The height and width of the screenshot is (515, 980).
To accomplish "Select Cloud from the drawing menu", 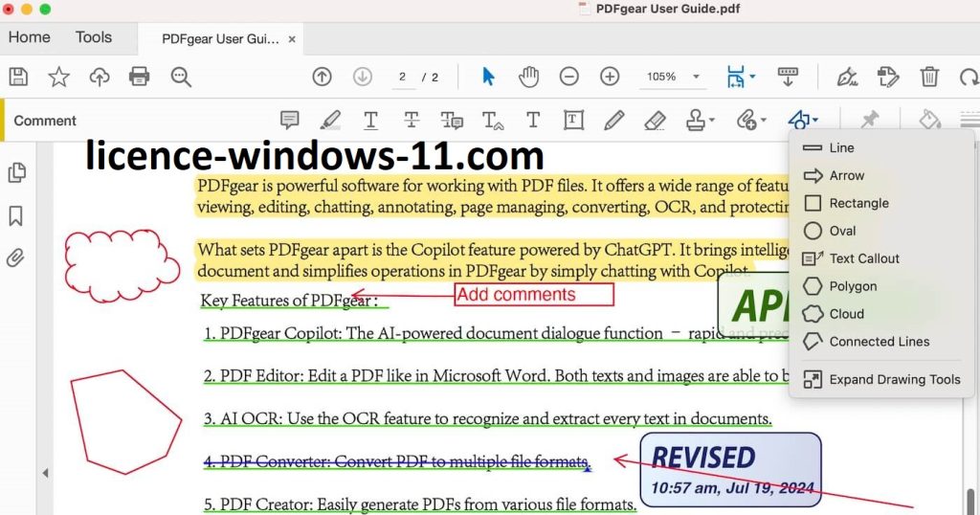I will point(846,314).
